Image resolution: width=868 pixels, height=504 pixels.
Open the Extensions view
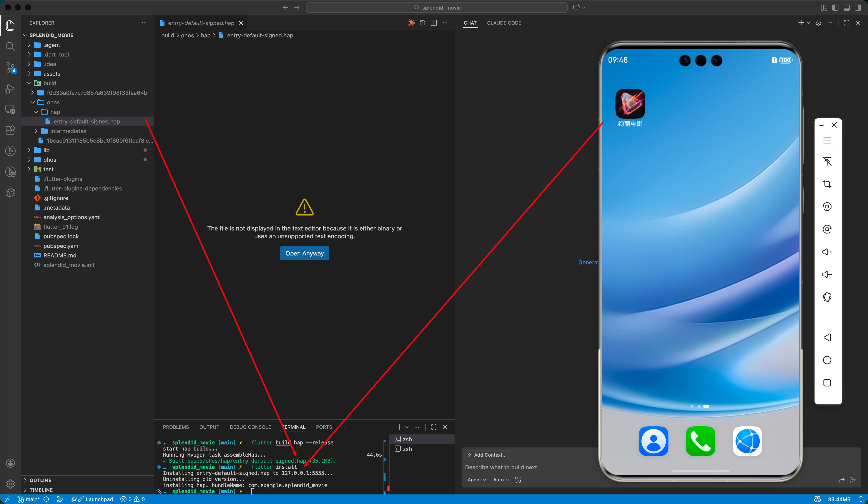(10, 130)
